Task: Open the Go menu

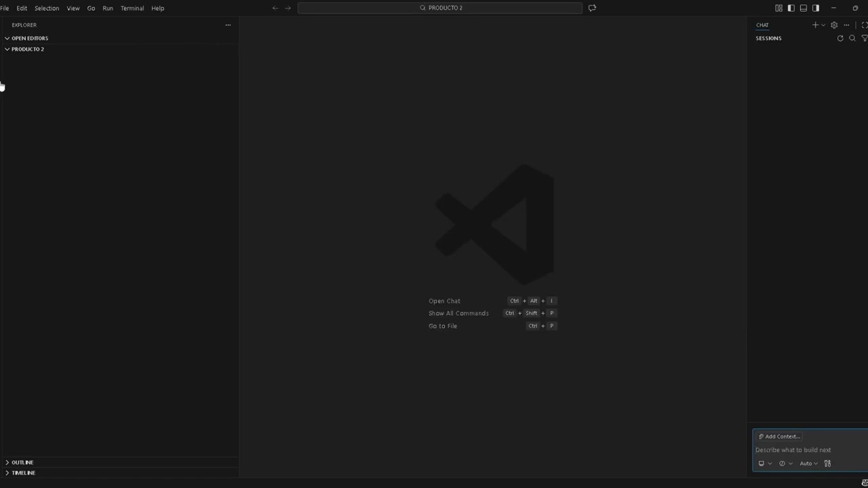Action: tap(91, 8)
